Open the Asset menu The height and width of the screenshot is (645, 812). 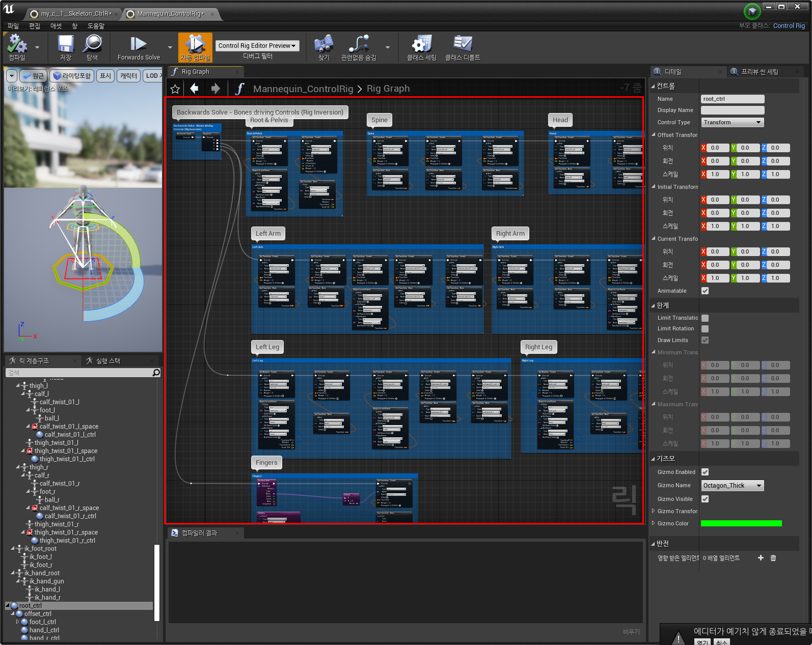pos(56,26)
